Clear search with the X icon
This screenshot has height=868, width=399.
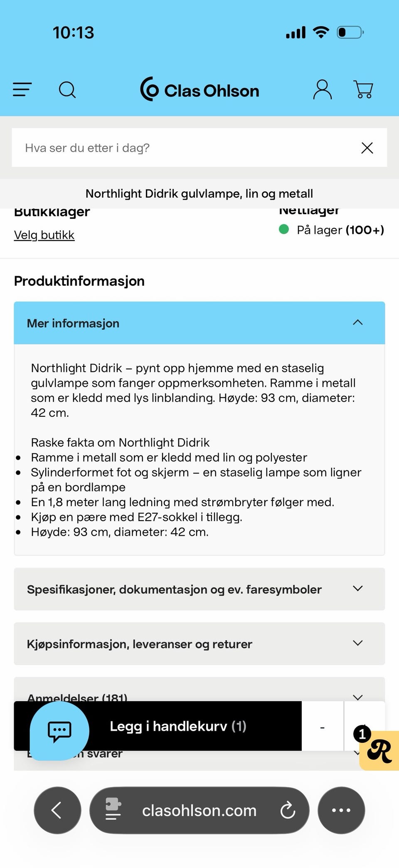click(x=367, y=148)
